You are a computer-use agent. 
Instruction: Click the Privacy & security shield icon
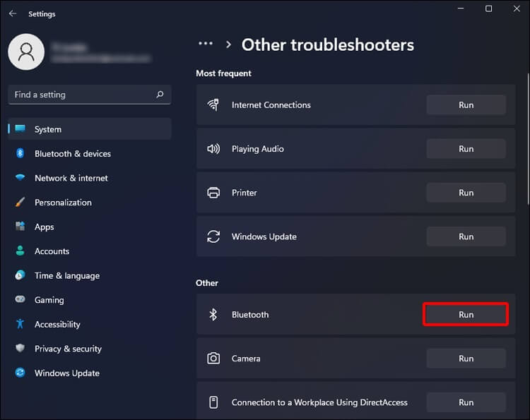click(x=20, y=348)
